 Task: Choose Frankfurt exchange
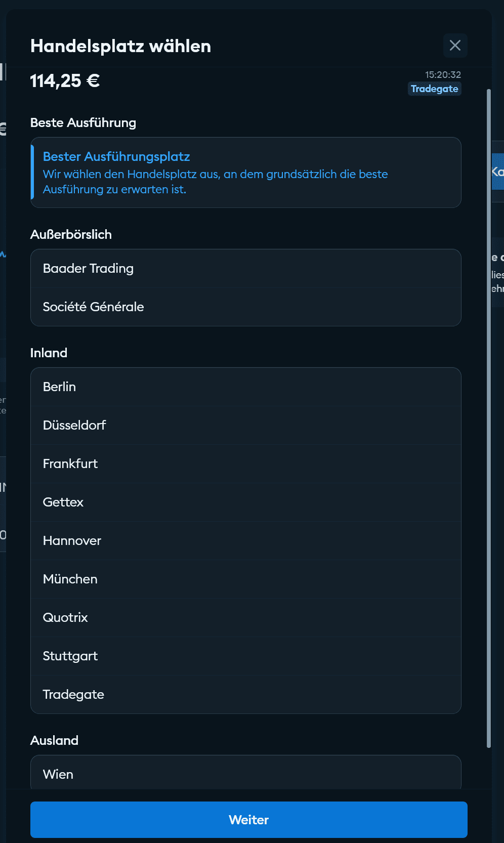(245, 463)
